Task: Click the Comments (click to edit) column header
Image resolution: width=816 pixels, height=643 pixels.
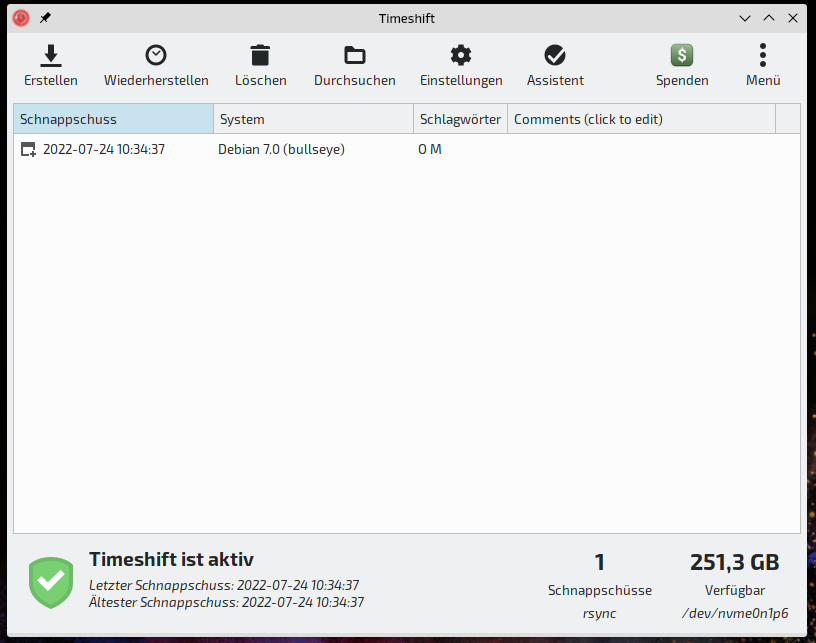Action: click(x=641, y=119)
